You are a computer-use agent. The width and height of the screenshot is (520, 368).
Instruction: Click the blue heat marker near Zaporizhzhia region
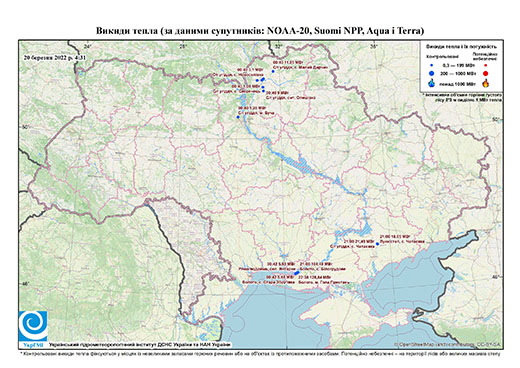[x=377, y=244]
